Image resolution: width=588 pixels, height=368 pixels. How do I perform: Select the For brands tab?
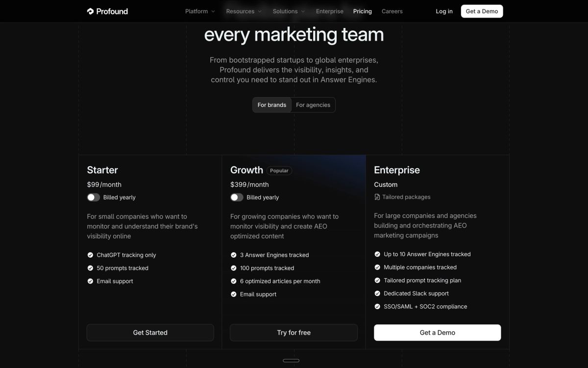[x=272, y=105]
